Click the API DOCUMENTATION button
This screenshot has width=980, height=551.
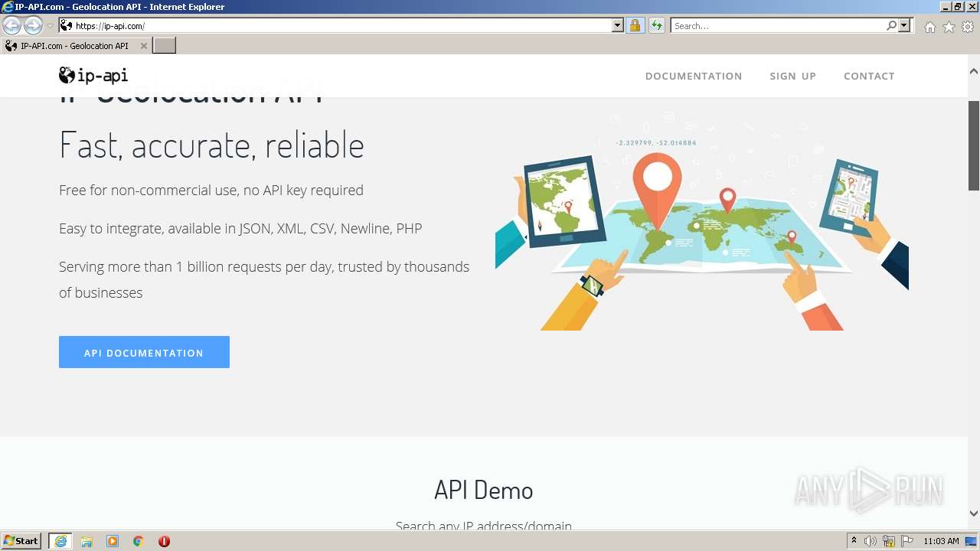(x=144, y=352)
